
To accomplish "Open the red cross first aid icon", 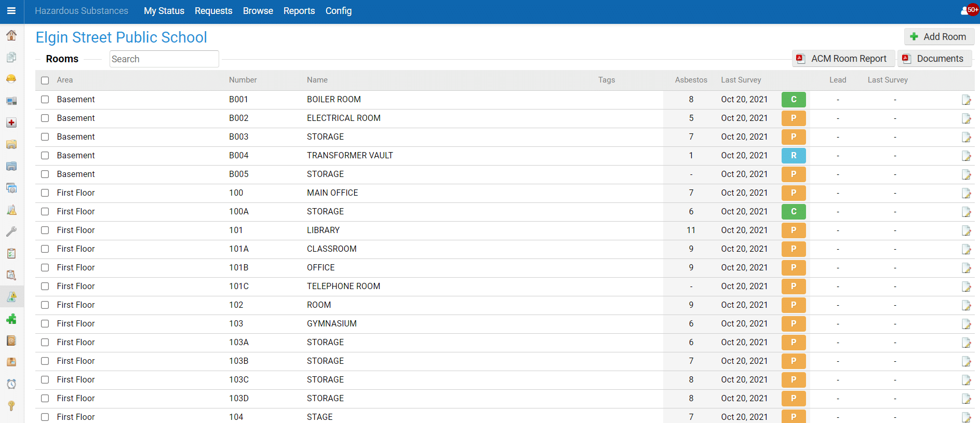I will 11,122.
